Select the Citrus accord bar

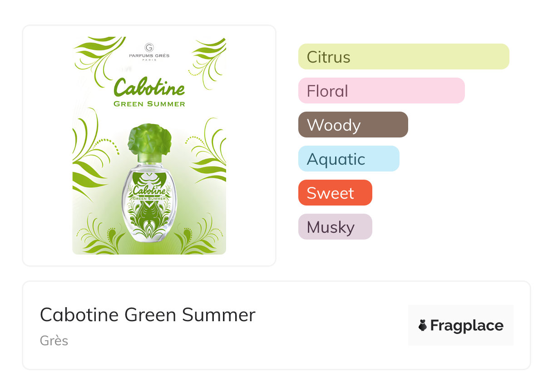404,57
